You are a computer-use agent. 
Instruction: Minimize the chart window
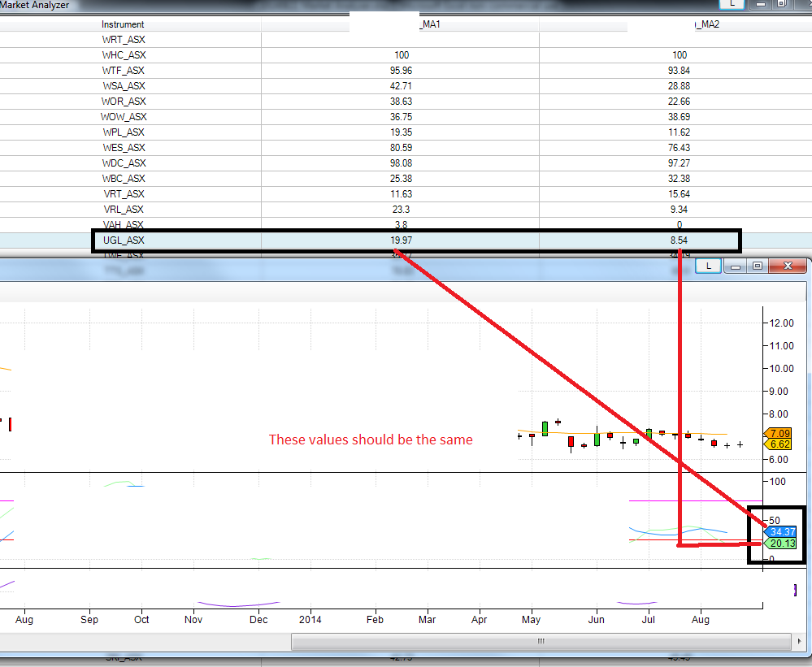[x=736, y=266]
